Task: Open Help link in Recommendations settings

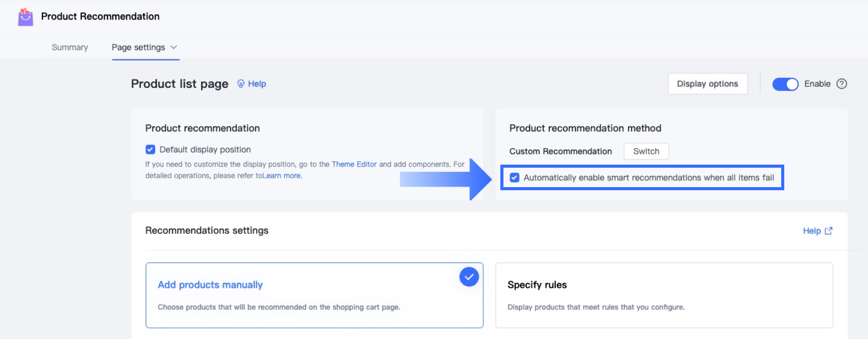Action: [x=811, y=231]
